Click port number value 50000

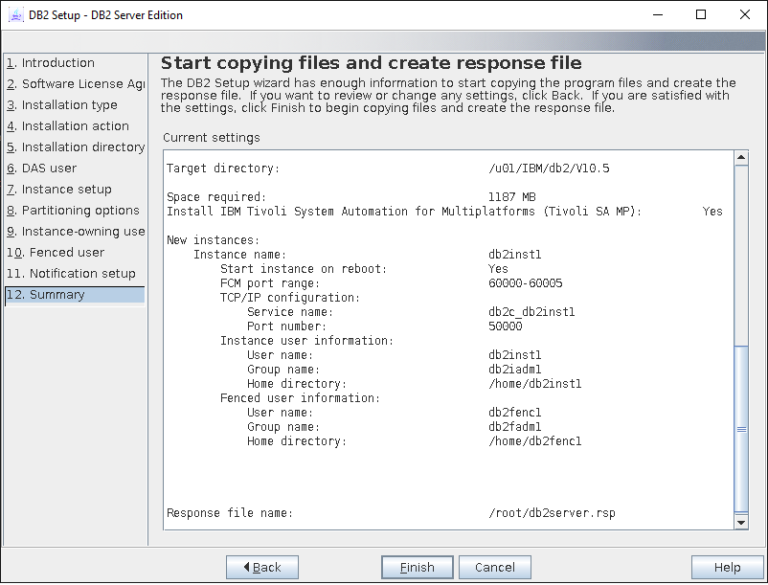505,326
